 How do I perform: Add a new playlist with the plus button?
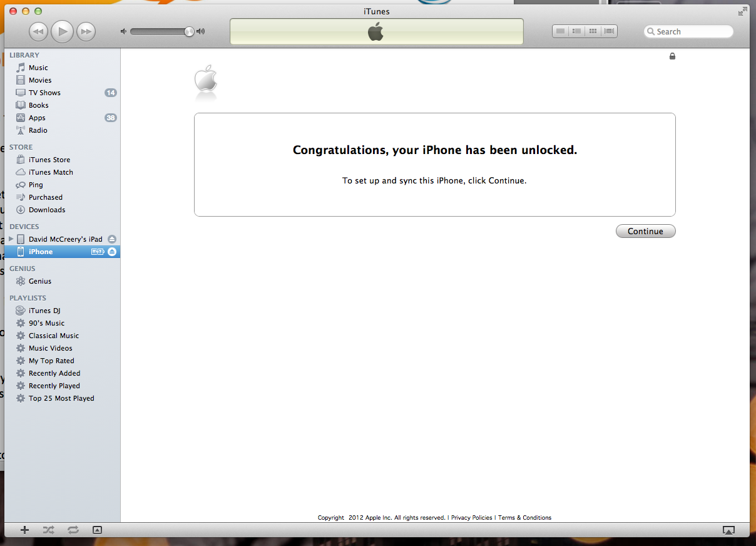(x=25, y=530)
